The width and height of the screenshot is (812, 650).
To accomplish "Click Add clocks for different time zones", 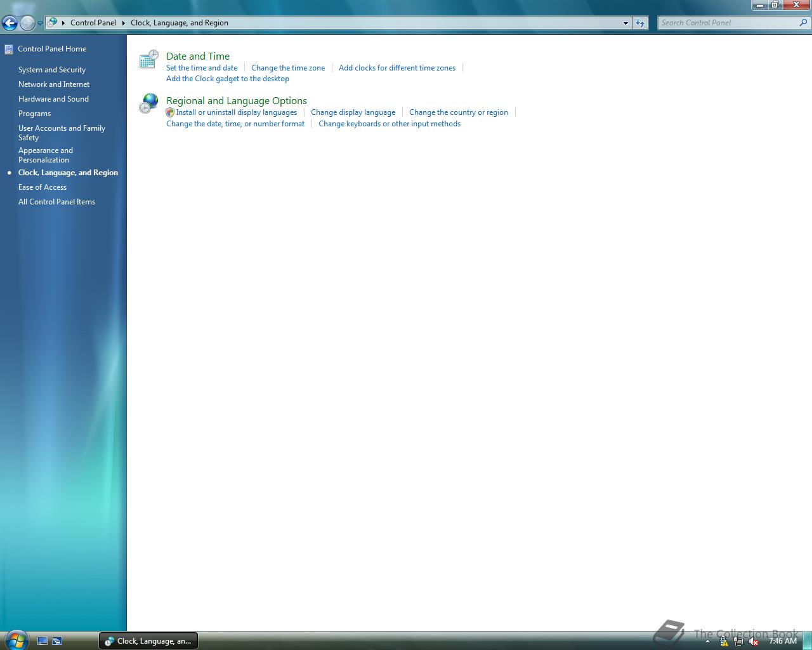I will click(x=397, y=68).
